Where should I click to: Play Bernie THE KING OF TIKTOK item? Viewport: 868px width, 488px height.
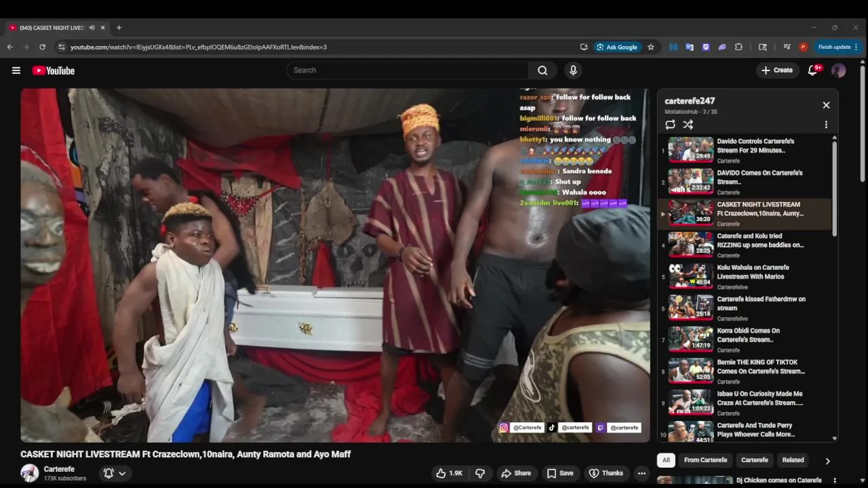745,371
